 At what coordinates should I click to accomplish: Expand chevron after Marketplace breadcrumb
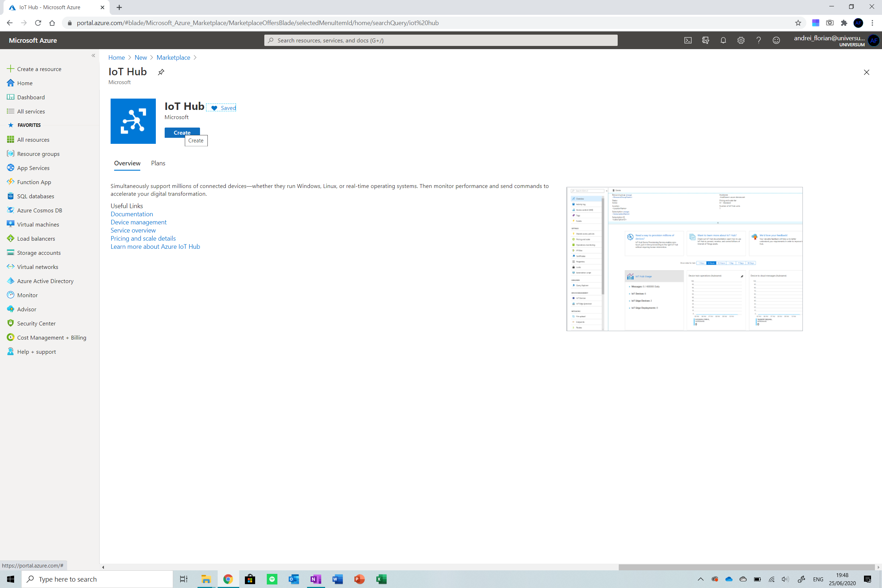coord(195,57)
